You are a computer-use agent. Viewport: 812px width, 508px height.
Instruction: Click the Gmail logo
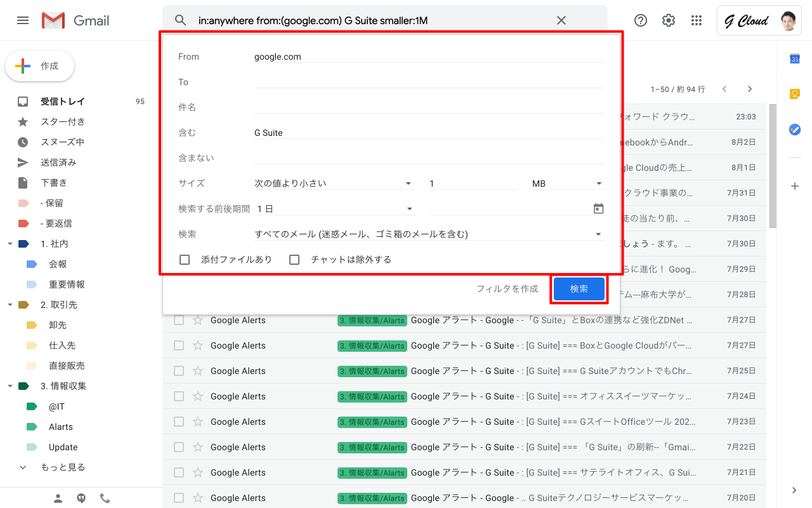75,20
